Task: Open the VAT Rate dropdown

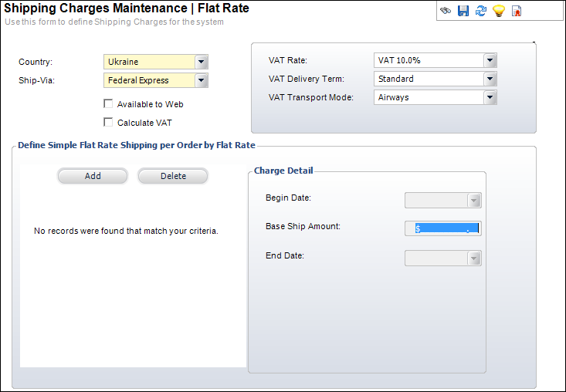Action: click(490, 60)
